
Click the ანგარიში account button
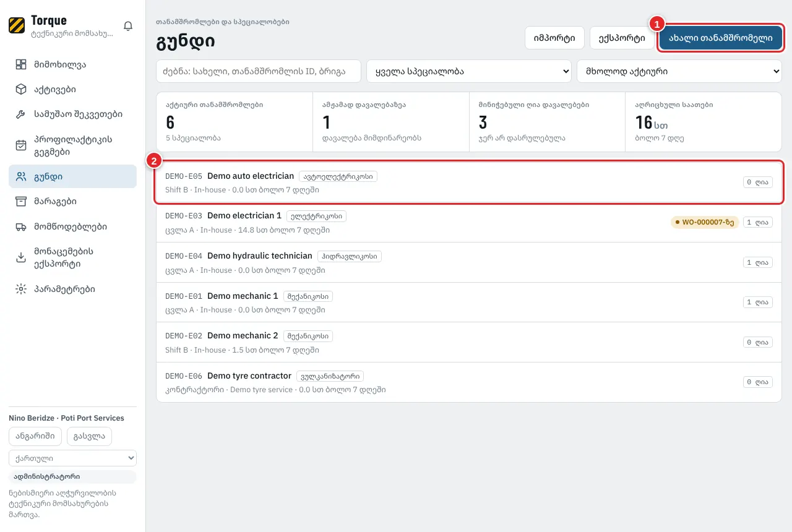coord(36,435)
